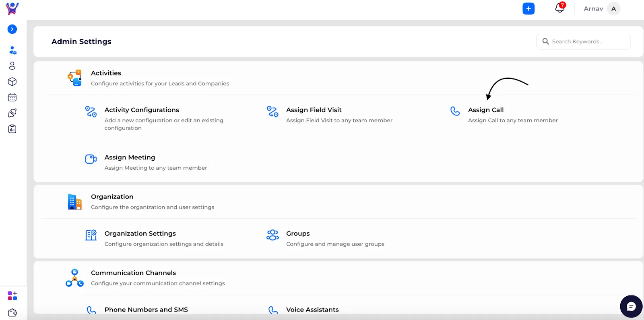Click the Activities section icon

[x=74, y=78]
